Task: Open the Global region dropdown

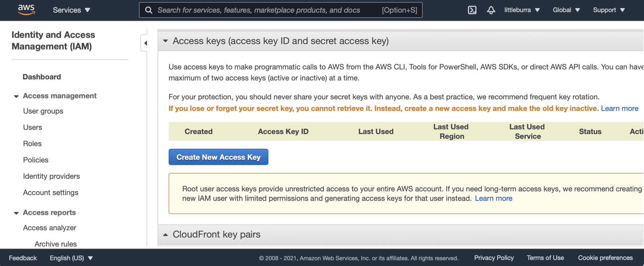Action: [x=566, y=10]
